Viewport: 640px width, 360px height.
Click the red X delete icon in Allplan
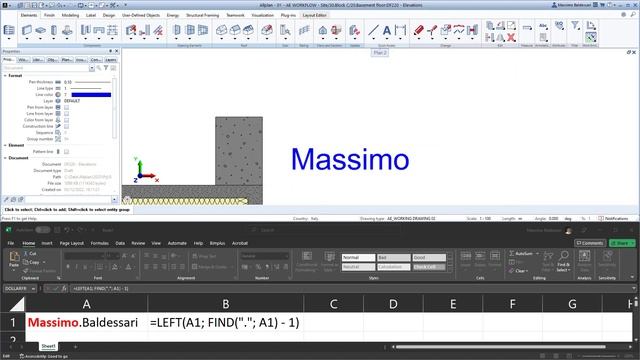[511, 38]
